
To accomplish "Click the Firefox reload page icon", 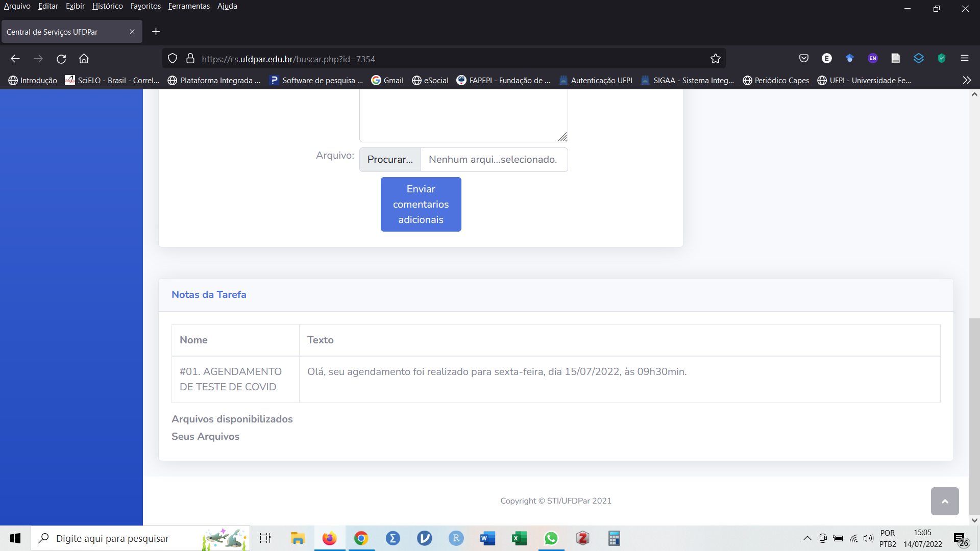I will [61, 59].
